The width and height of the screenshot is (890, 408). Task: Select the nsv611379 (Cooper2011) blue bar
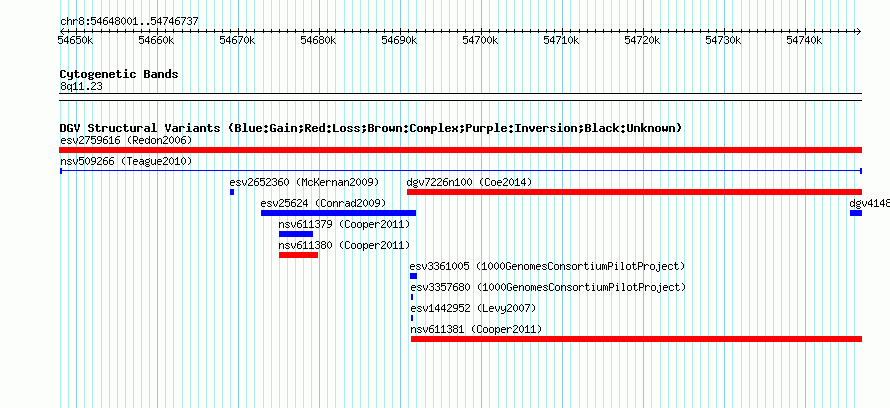coord(296,234)
